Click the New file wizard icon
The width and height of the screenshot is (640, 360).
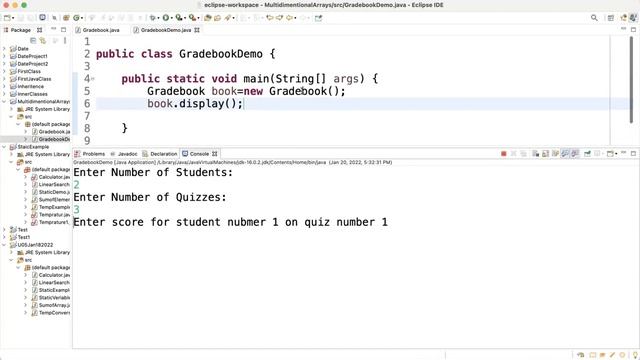[7, 18]
